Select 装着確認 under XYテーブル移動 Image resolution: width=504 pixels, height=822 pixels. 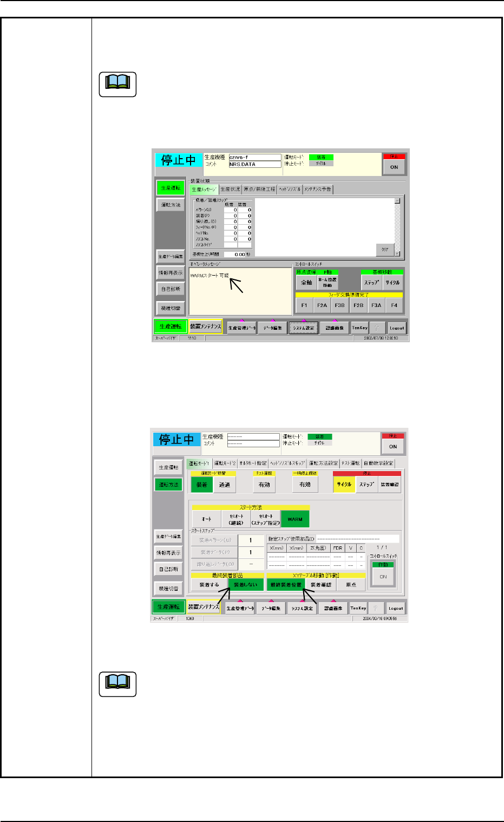tap(321, 585)
